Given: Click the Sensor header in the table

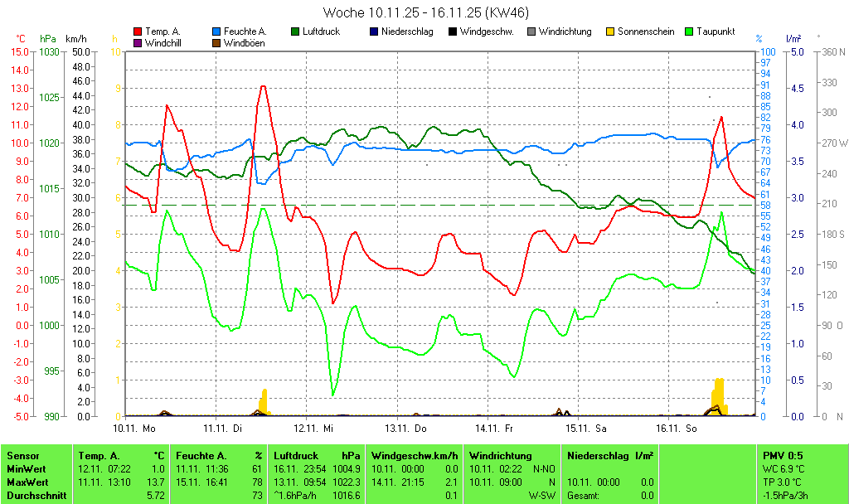Looking at the screenshot, I should [23, 456].
